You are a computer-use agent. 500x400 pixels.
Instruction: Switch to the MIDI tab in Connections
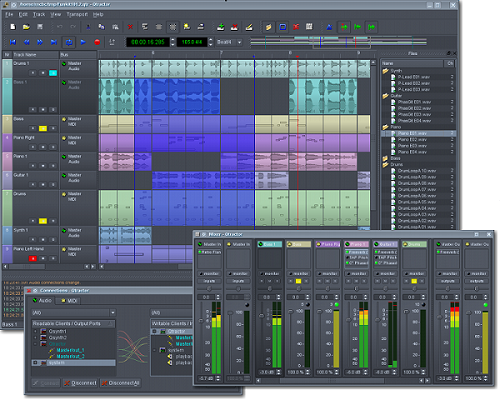point(69,301)
